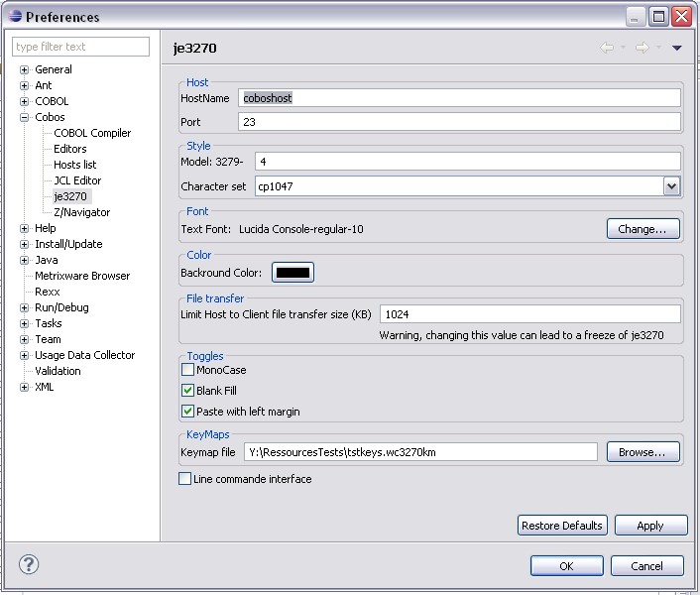Expand the Run/Debug tree node
Viewport: 700px width, 595px height.
(24, 308)
